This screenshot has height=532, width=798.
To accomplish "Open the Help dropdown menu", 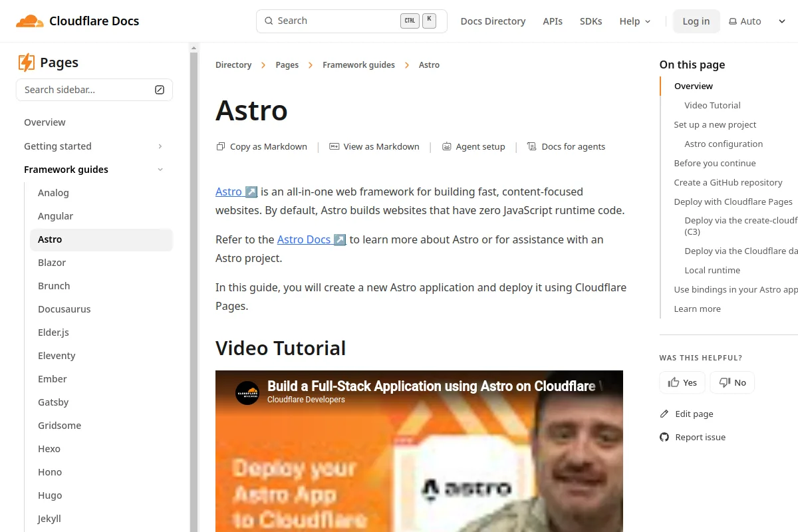I will [635, 21].
